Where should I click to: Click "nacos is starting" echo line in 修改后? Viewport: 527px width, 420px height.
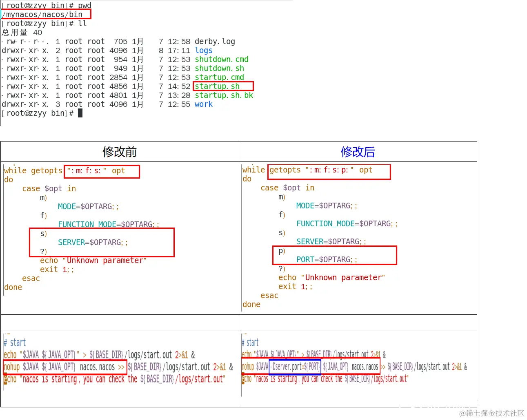(x=325, y=379)
